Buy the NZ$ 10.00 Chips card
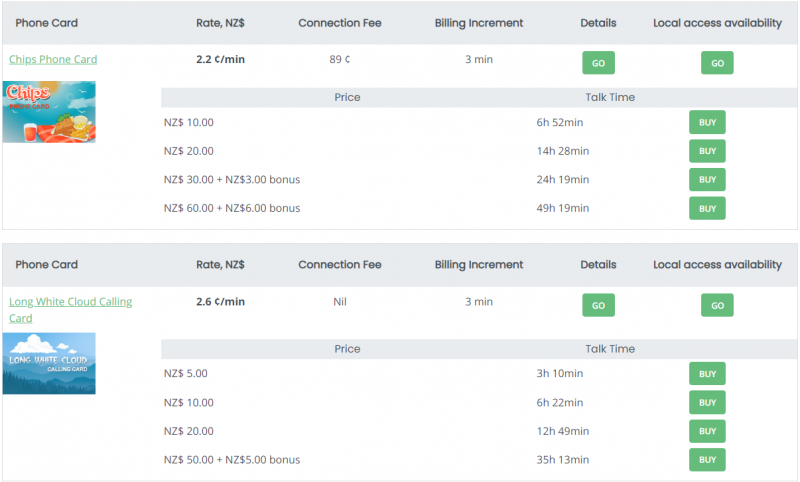 click(x=707, y=123)
